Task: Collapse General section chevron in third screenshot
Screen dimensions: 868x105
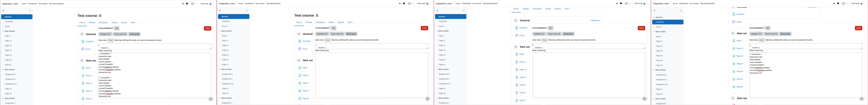Action: pyautogui.click(x=516, y=21)
